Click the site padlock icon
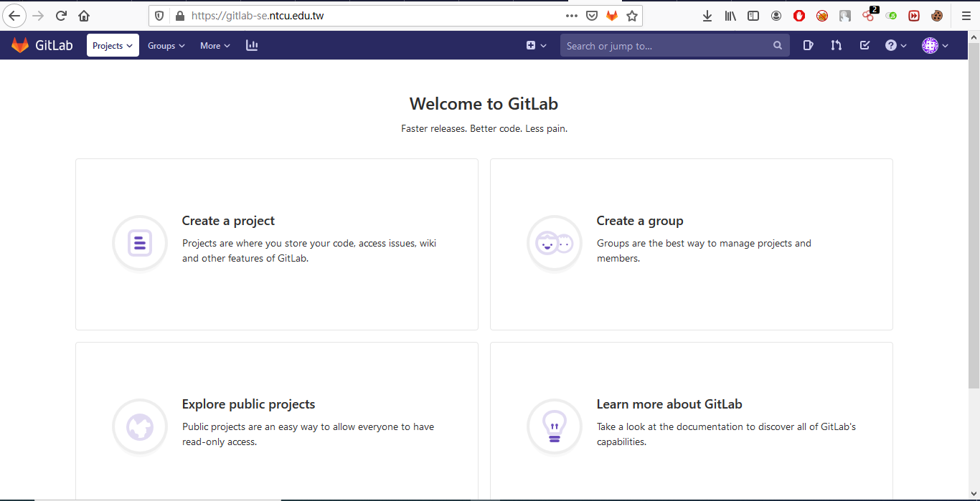Screen dimensions: 980x501 click(179, 16)
